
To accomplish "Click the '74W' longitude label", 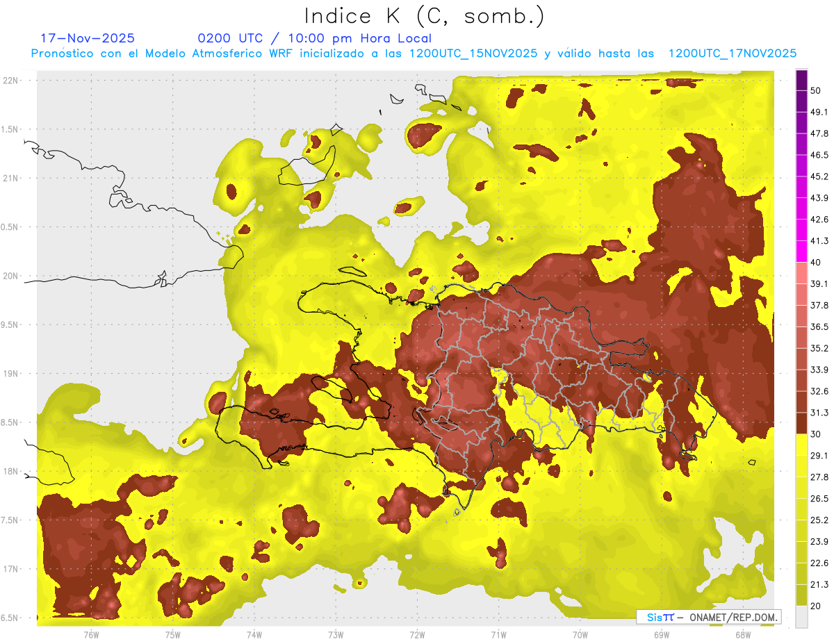I will click(x=254, y=635).
